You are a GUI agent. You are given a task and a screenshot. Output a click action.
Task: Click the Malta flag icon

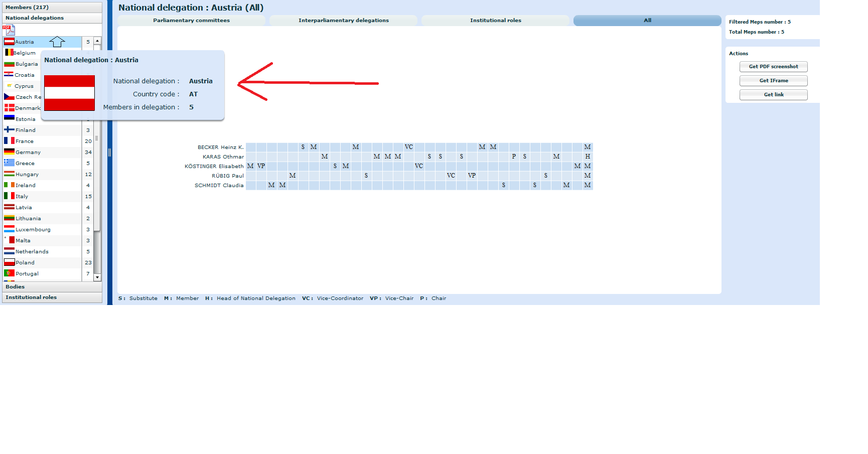(9, 240)
